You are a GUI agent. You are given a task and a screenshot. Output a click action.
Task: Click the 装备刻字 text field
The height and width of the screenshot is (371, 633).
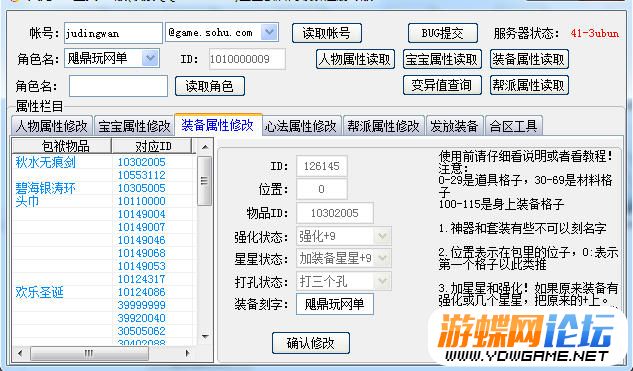(x=335, y=304)
